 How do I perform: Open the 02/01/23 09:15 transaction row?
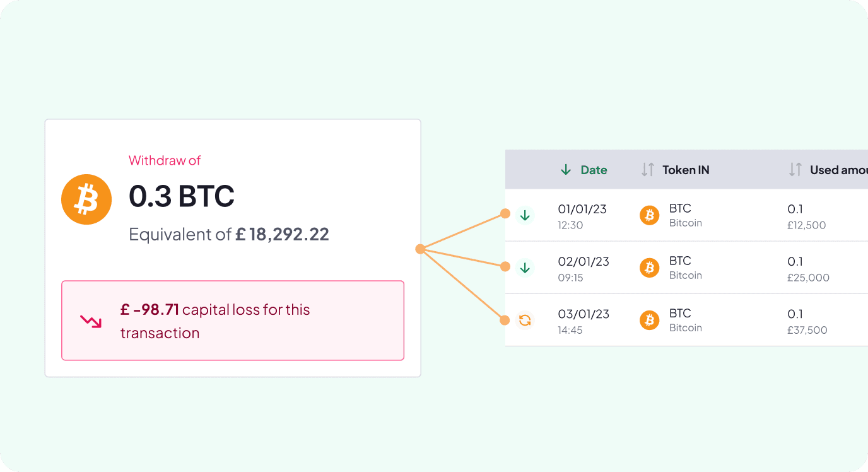click(686, 268)
